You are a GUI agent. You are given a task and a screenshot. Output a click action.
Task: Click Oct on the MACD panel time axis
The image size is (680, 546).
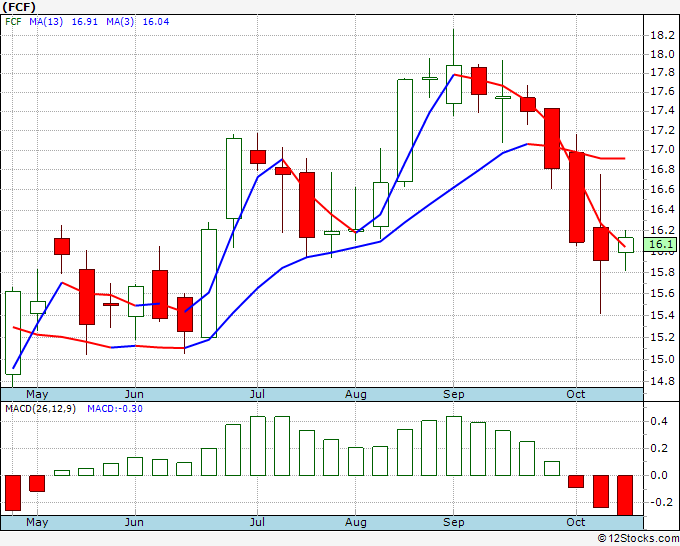coord(576,522)
